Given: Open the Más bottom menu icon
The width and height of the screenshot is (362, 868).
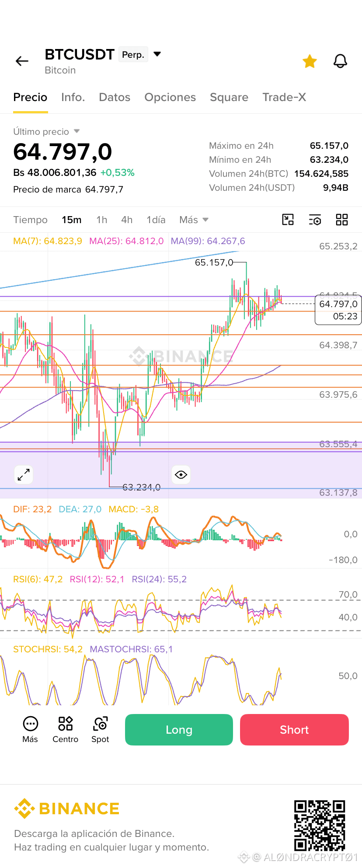Looking at the screenshot, I should pyautogui.click(x=30, y=730).
